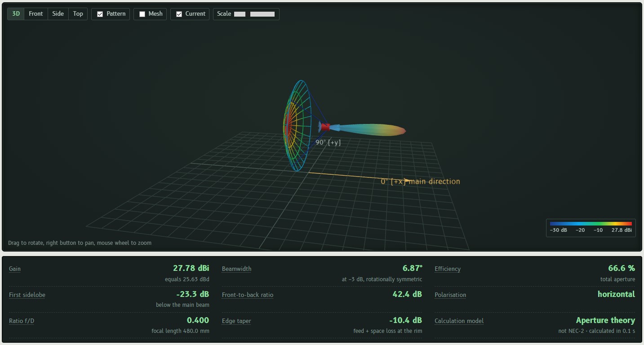Click the 'equals 25.63 dBd' text

tap(187, 279)
